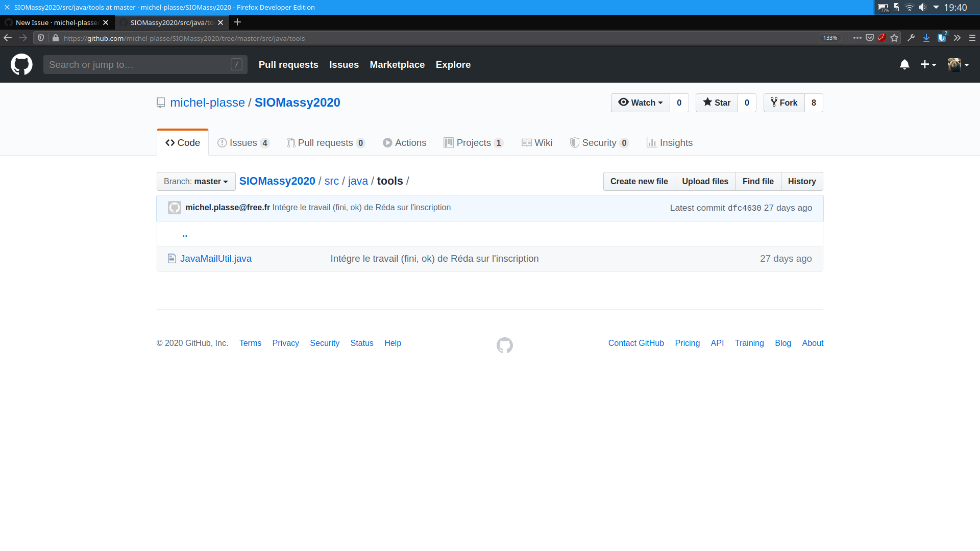
Task: Open the Actions tab
Action: (404, 143)
